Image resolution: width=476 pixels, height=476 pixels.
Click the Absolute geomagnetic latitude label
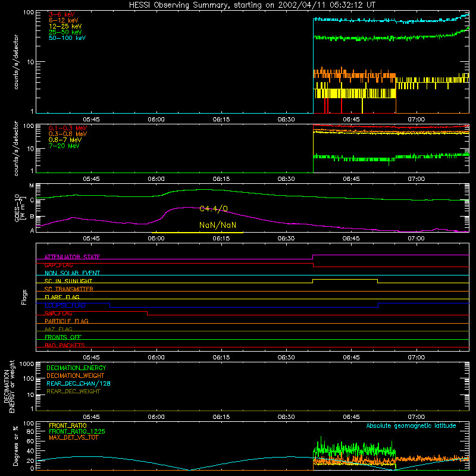click(x=411, y=425)
